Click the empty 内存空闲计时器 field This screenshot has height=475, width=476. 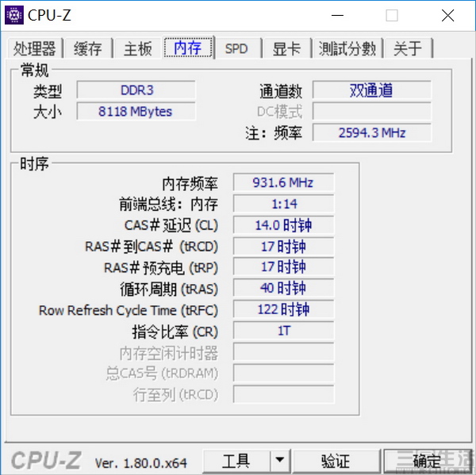coord(283,352)
